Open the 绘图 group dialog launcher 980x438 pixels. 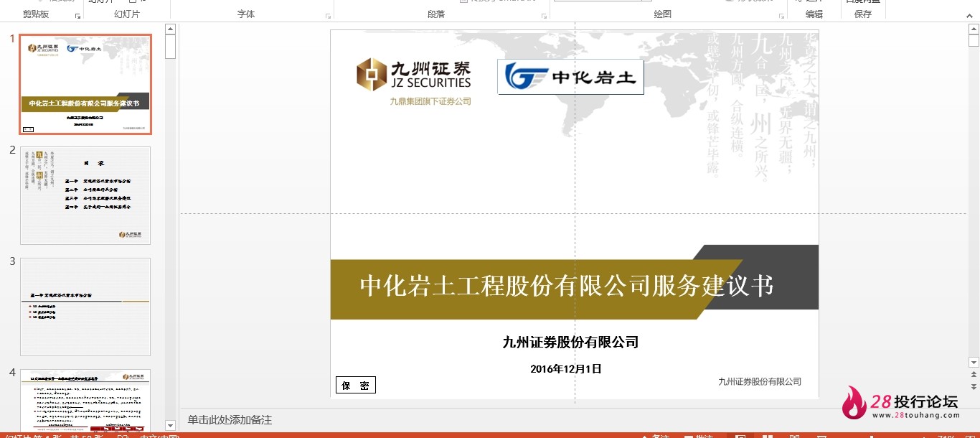(x=781, y=15)
